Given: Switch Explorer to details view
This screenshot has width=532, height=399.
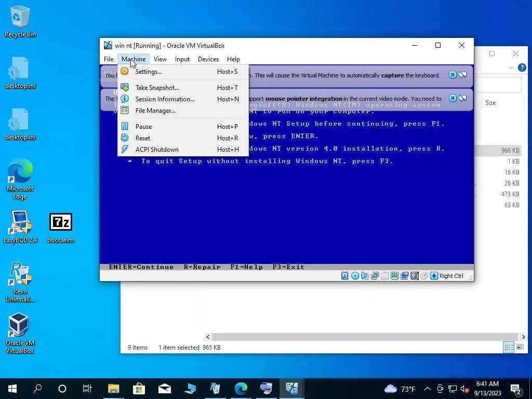Looking at the screenshot, I should (509, 347).
